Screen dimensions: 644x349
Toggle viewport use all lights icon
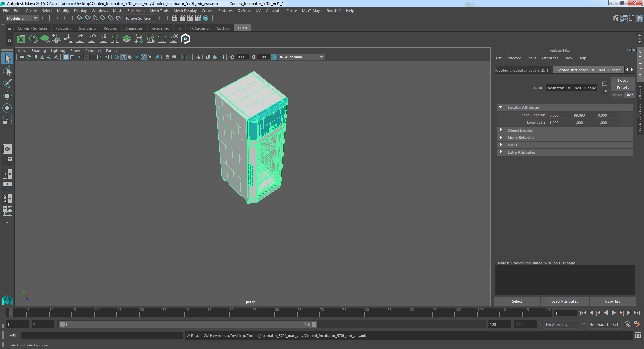click(x=150, y=57)
